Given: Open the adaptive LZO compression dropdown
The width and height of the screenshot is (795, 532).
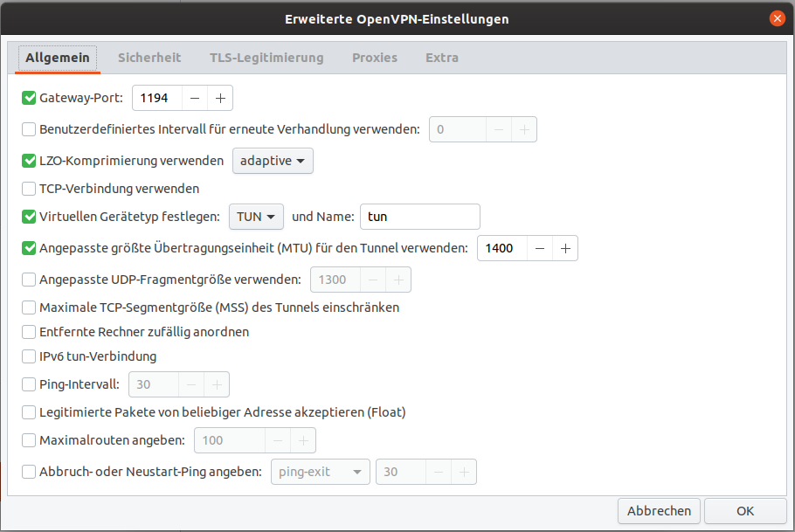Looking at the screenshot, I should [273, 161].
